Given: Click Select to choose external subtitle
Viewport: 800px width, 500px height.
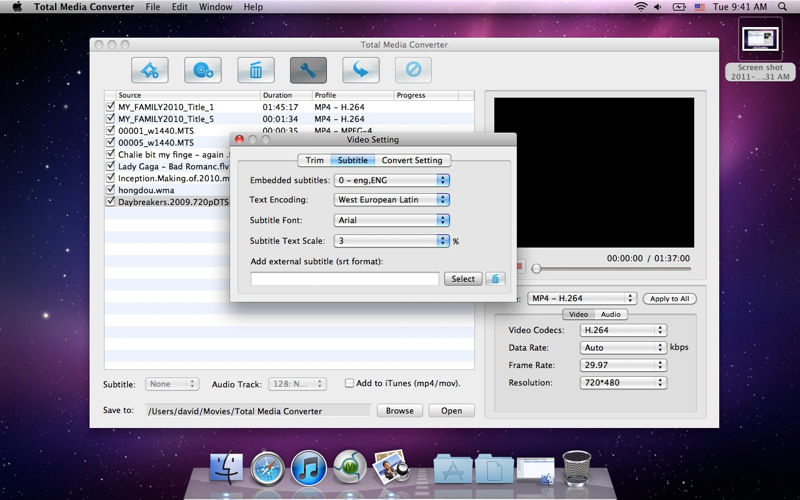Looking at the screenshot, I should [463, 279].
